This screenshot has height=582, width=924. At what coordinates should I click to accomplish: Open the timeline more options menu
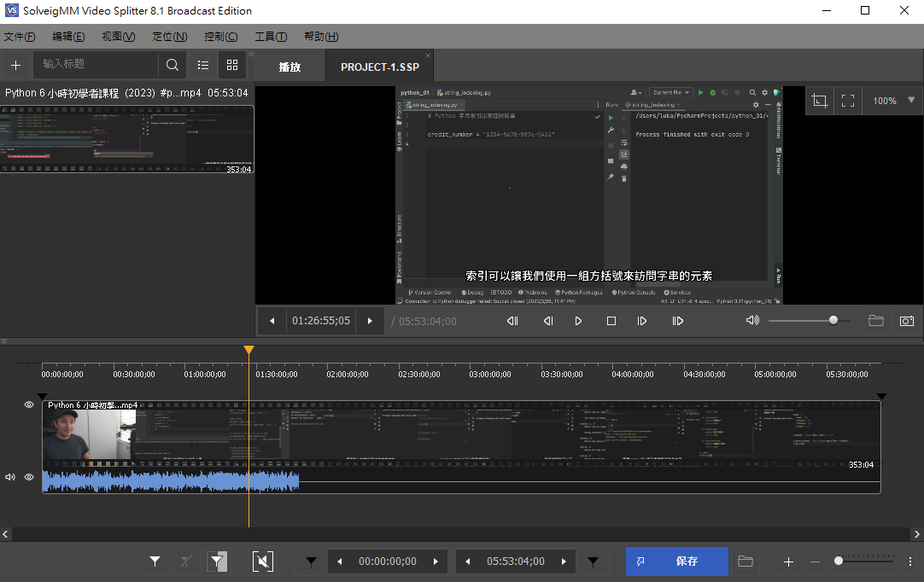[x=910, y=562]
